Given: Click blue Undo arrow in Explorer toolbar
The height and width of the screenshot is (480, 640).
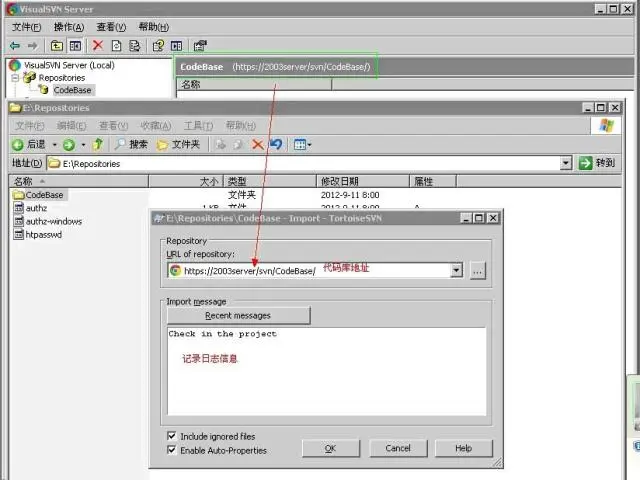Looking at the screenshot, I should (x=276, y=144).
